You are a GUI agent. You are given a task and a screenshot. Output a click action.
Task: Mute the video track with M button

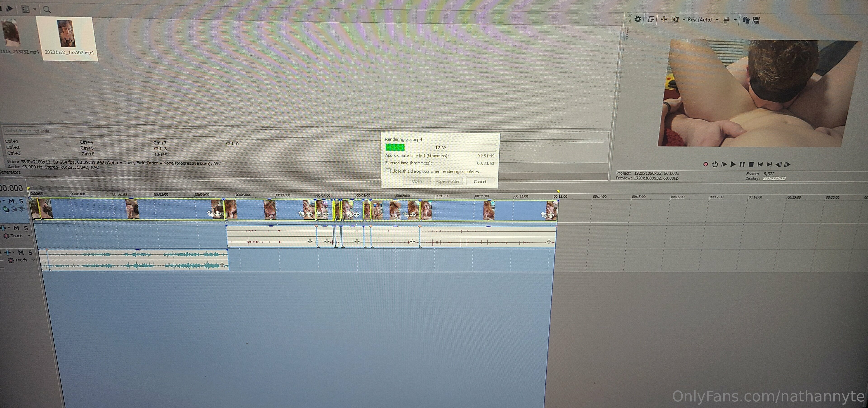[x=12, y=201]
